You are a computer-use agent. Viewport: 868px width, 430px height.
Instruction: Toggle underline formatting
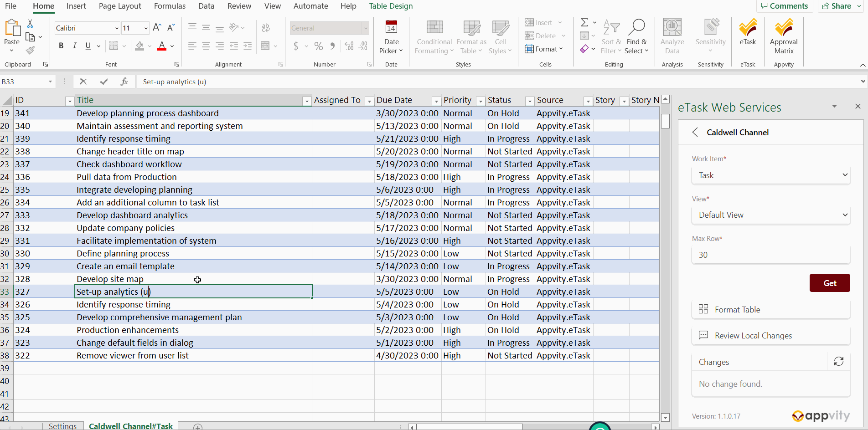[88, 46]
